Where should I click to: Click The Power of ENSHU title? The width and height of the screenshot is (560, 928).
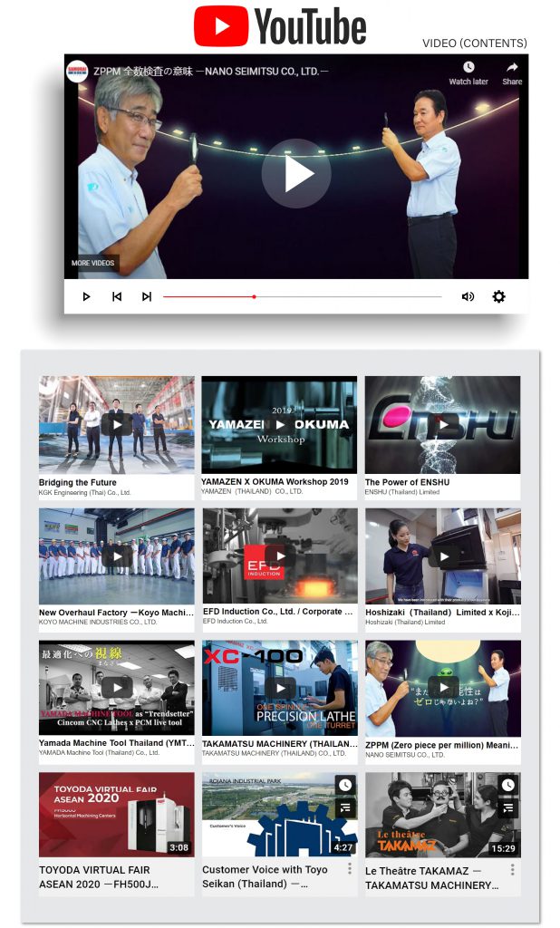pos(407,482)
